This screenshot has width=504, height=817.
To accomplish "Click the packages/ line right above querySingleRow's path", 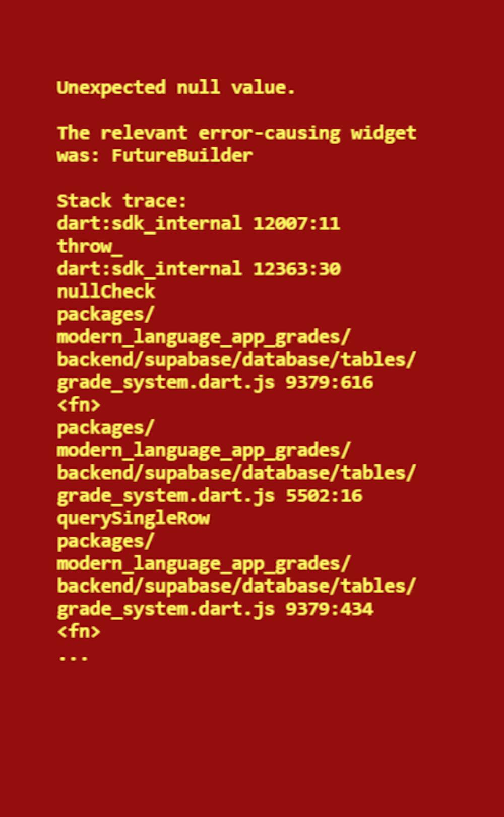I will click(105, 428).
